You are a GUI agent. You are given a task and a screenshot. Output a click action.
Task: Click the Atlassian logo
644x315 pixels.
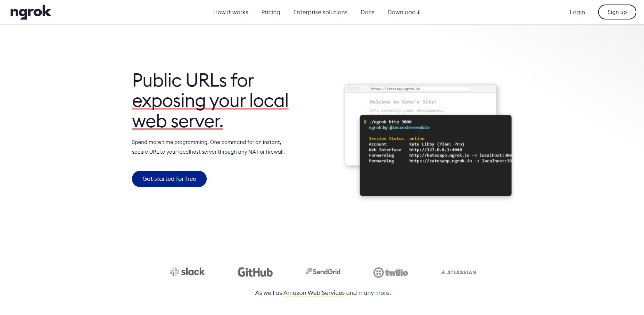pyautogui.click(x=459, y=272)
